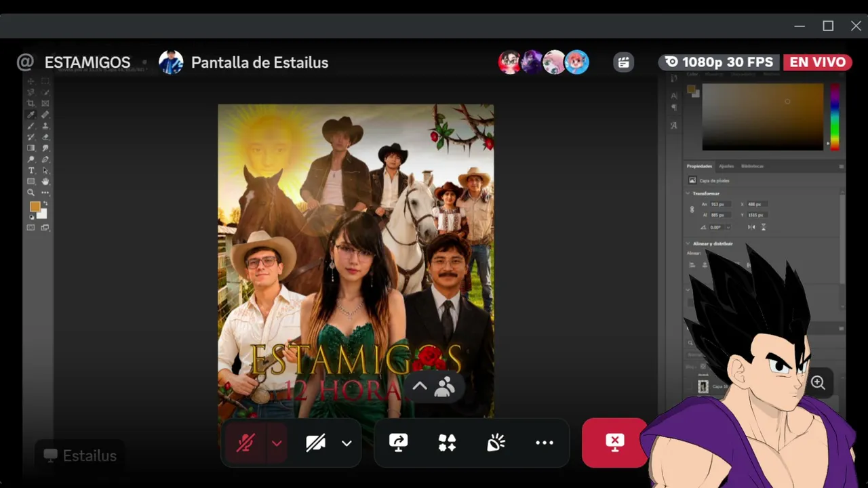Open the rotation angle dropdown
868x488 pixels.
728,227
